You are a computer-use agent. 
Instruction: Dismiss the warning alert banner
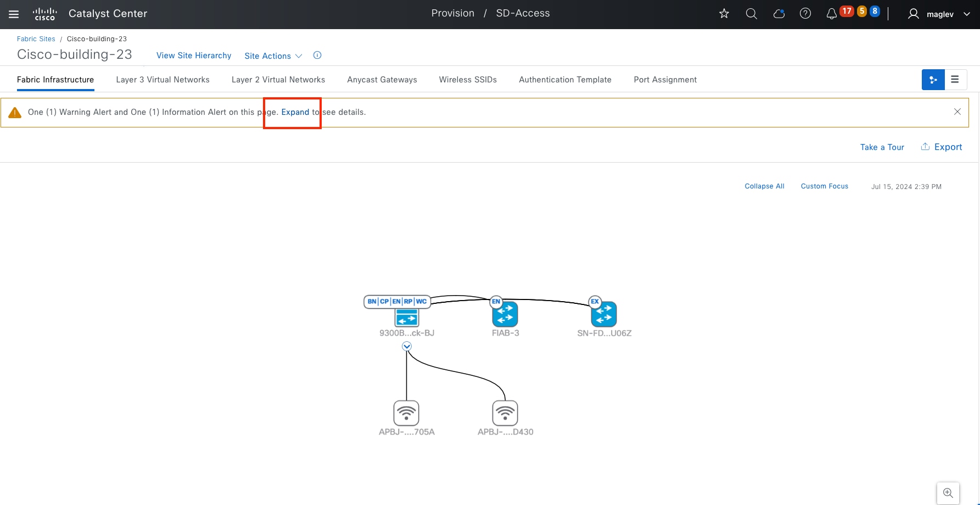(x=957, y=112)
